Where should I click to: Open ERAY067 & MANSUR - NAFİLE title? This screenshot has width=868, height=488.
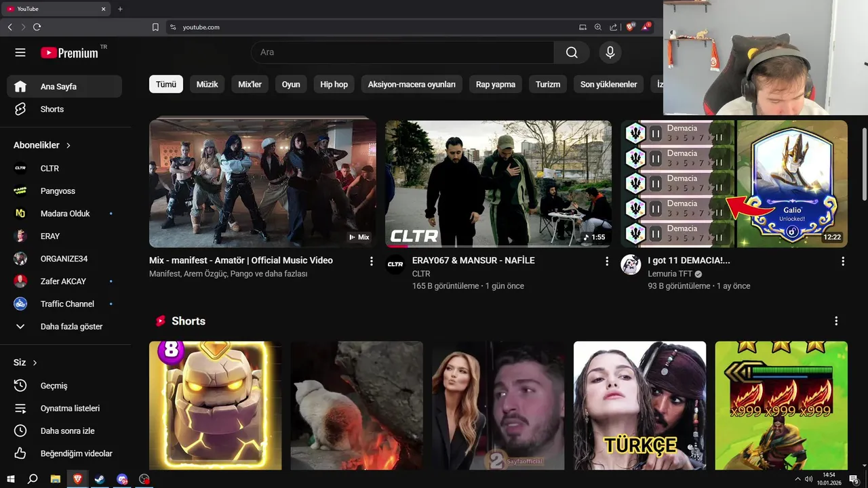click(473, 260)
